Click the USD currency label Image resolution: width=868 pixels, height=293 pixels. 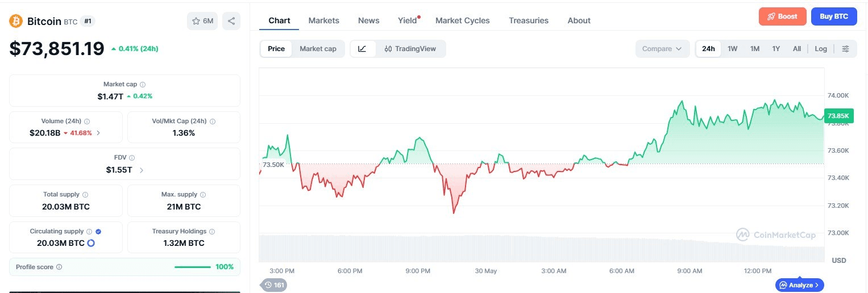tap(839, 261)
